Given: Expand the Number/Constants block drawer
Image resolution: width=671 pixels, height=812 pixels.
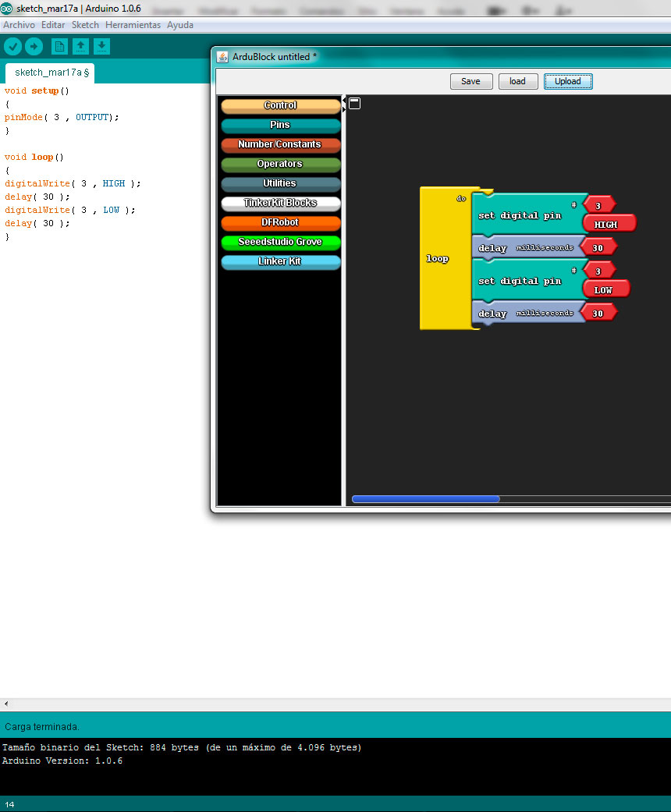Looking at the screenshot, I should point(280,144).
